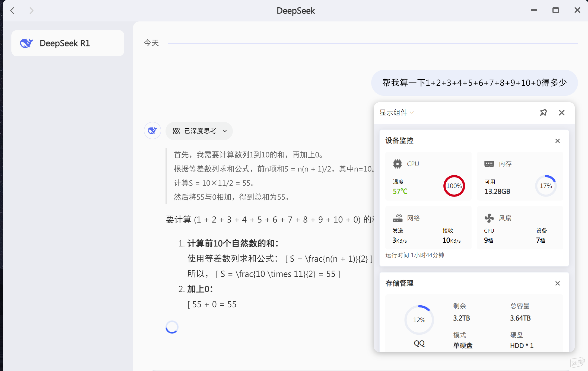Image resolution: width=588 pixels, height=371 pixels.
Task: Click the CPU chip icon
Action: point(398,164)
